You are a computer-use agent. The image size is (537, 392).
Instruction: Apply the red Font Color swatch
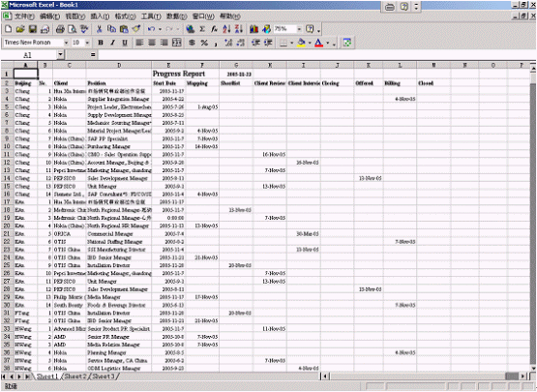pos(319,43)
